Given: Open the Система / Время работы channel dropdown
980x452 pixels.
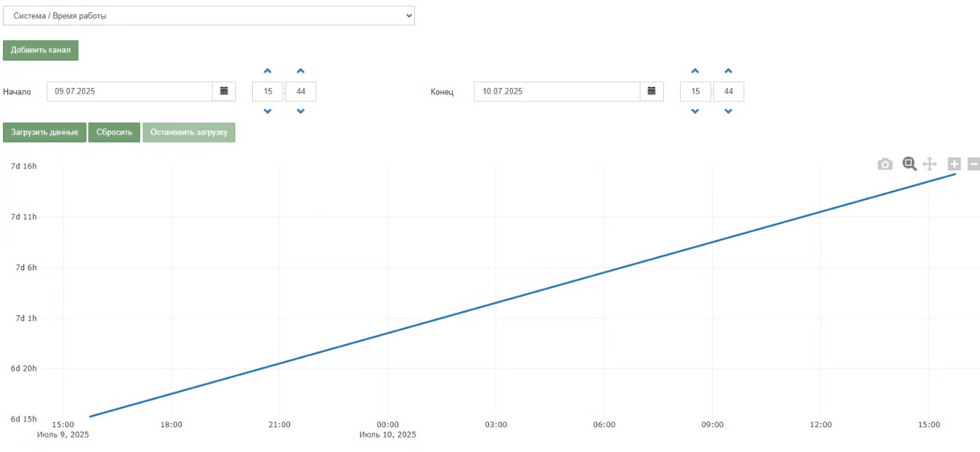Looking at the screenshot, I should click(x=208, y=15).
